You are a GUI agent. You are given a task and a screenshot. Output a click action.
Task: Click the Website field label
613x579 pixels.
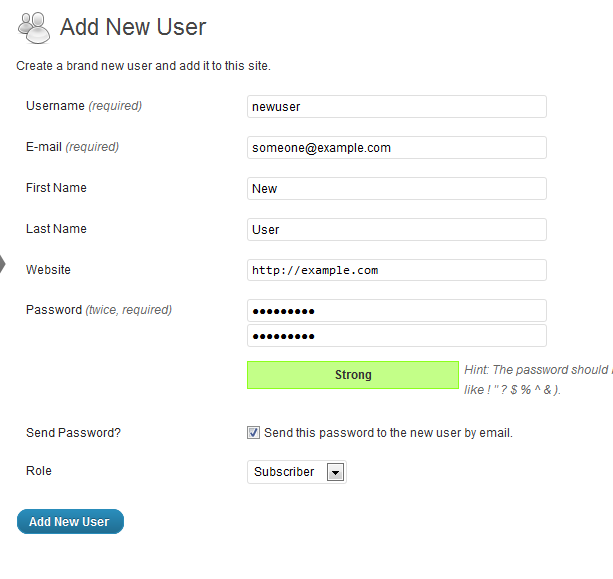point(48,270)
